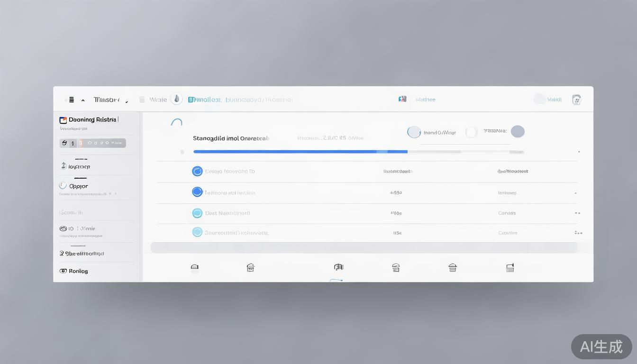Click the colorful icon beside the Matinee label
Image resolution: width=637 pixels, height=364 pixels.
[x=402, y=99]
